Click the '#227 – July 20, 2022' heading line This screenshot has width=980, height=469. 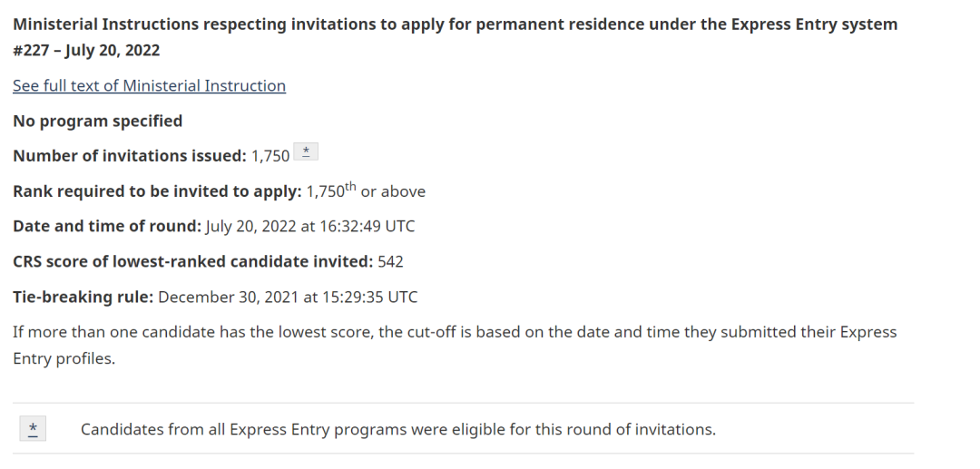click(86, 50)
